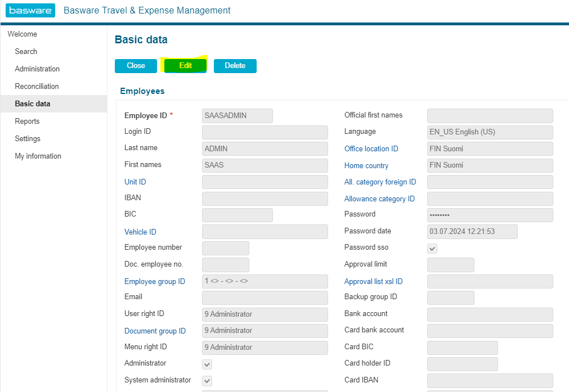The width and height of the screenshot is (569, 392).
Task: Open the Vehicle ID link
Action: (140, 232)
